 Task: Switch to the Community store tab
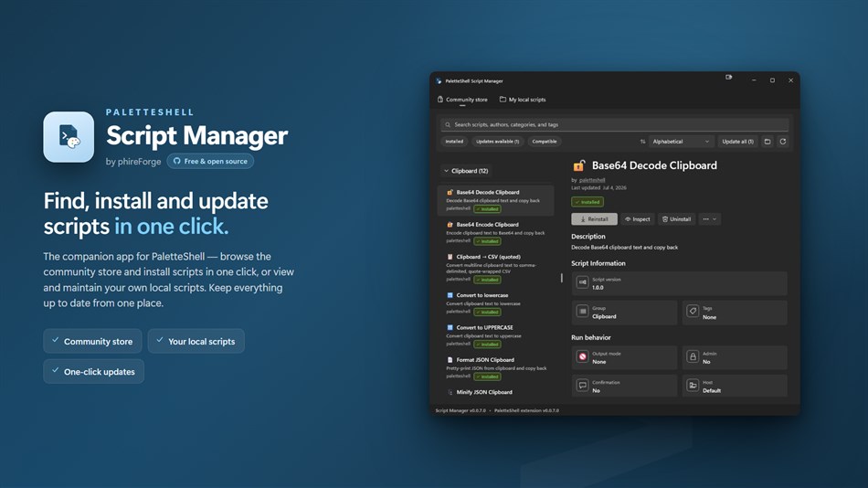(462, 100)
